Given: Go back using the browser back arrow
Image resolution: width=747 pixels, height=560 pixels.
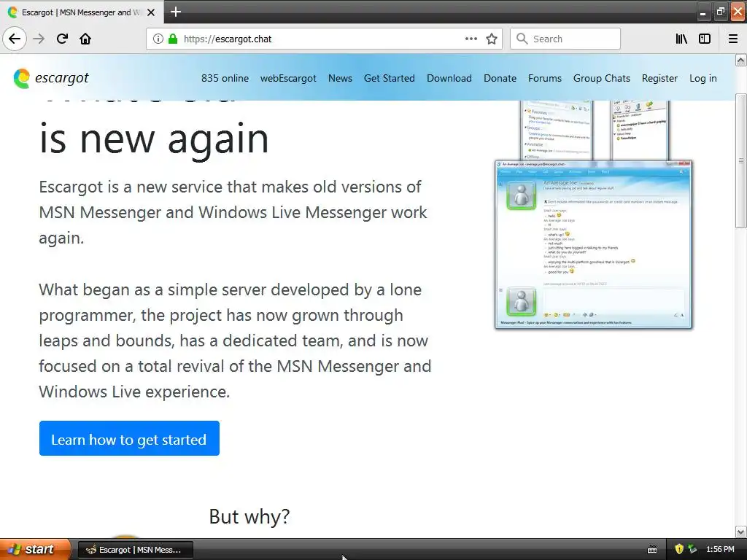Looking at the screenshot, I should click(15, 39).
